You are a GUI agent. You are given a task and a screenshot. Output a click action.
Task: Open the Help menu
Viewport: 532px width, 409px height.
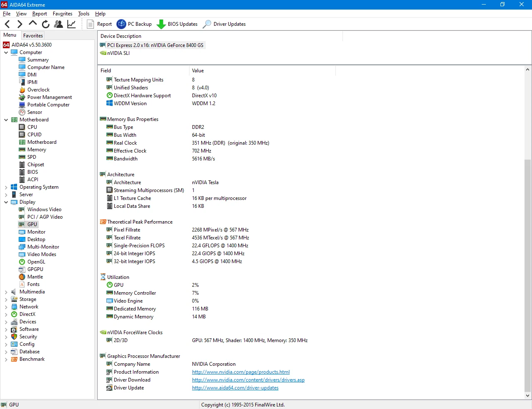pos(100,14)
